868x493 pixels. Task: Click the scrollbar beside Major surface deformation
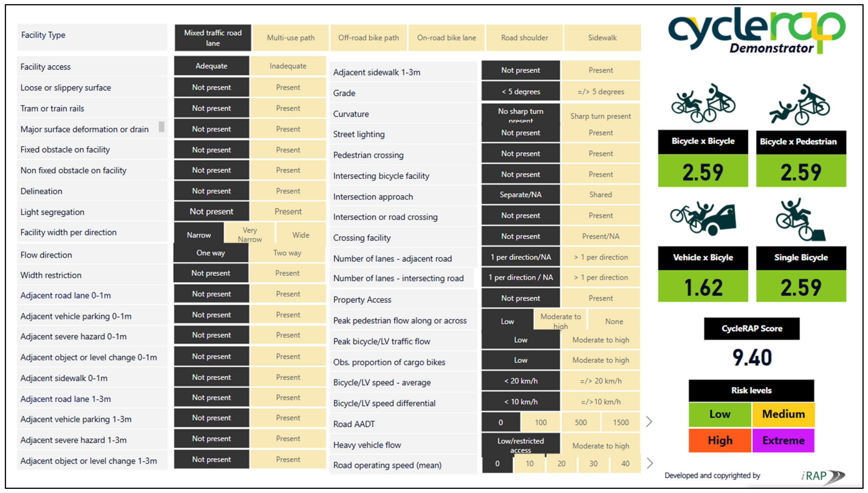tap(162, 127)
